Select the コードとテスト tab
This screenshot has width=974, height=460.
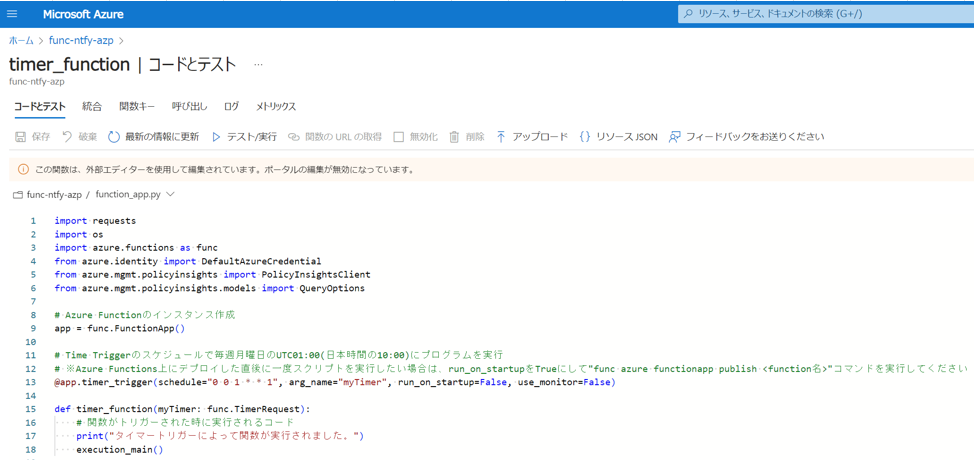point(40,107)
